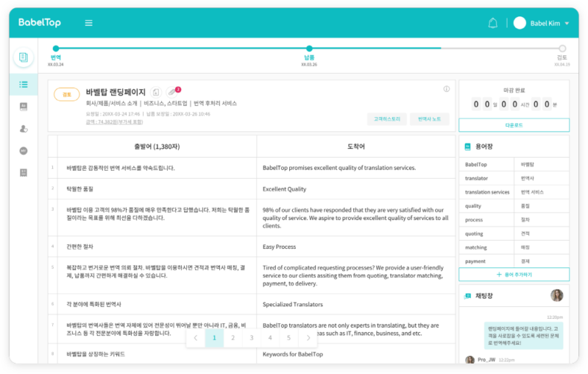Click the notification bell icon
This screenshot has width=588, height=374.
coord(493,23)
